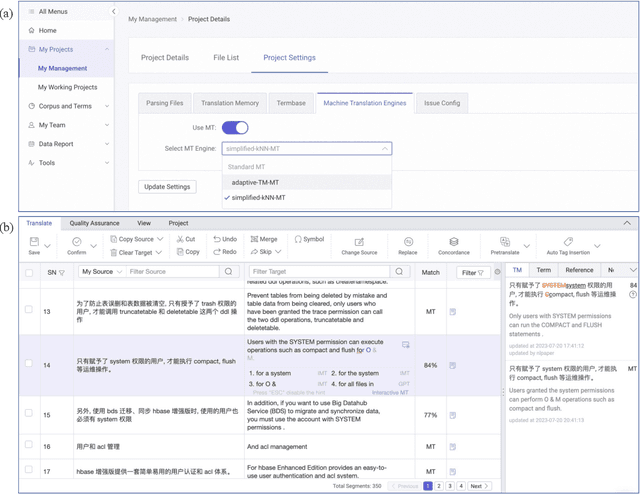Viewport: 640px width, 494px height.
Task: Click the Replace icon
Action: pos(408,242)
